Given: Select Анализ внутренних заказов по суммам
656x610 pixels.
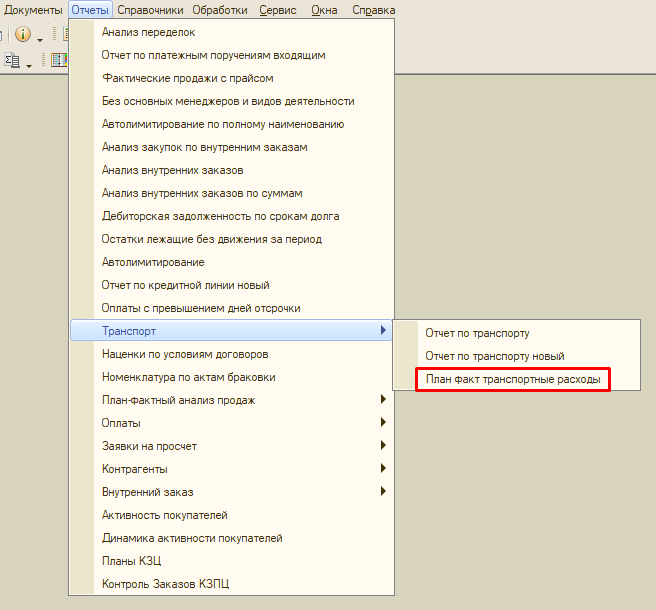Looking at the screenshot, I should click(231, 193).
